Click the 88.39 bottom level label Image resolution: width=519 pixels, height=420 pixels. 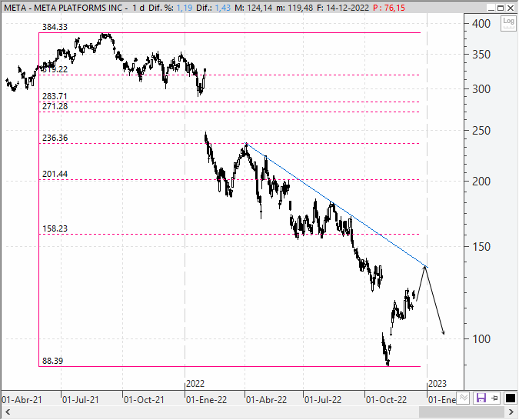click(x=52, y=361)
